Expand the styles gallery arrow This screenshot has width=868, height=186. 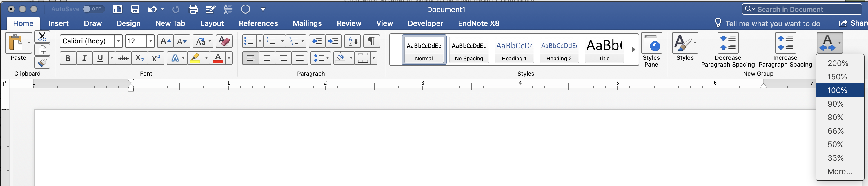point(633,50)
